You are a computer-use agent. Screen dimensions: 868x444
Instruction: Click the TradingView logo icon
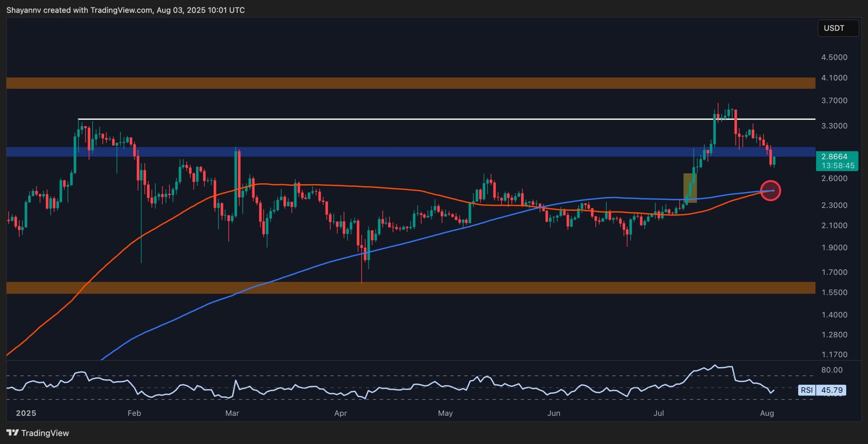click(x=13, y=432)
